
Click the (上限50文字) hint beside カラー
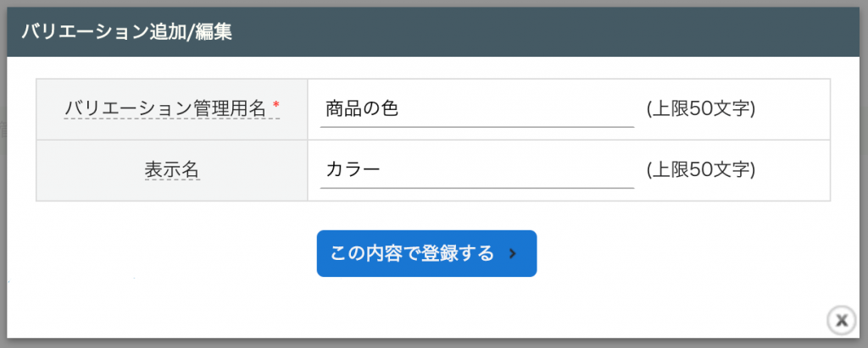click(700, 170)
